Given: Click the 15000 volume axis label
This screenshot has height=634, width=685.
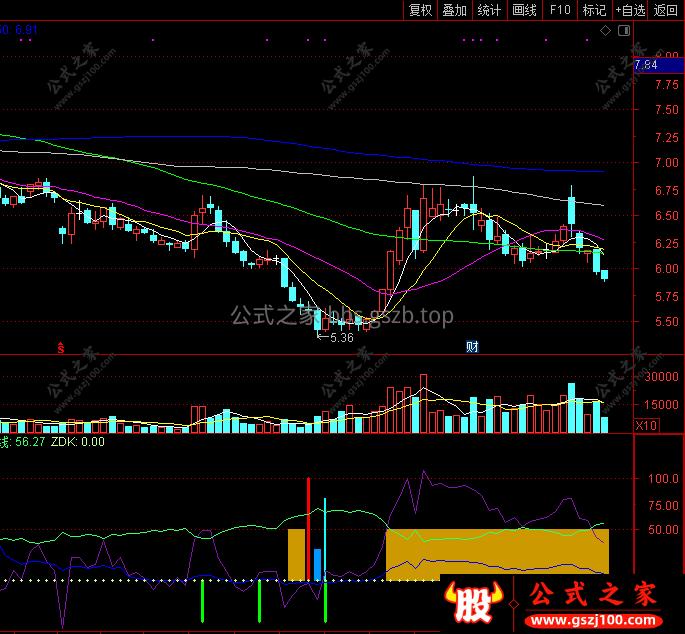Looking at the screenshot, I should pyautogui.click(x=661, y=404).
